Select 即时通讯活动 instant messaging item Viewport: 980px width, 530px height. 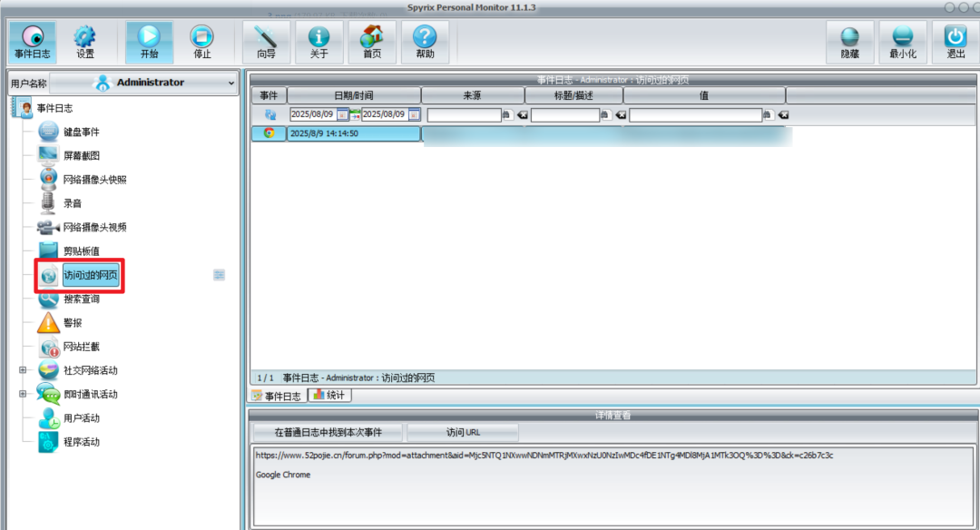91,394
